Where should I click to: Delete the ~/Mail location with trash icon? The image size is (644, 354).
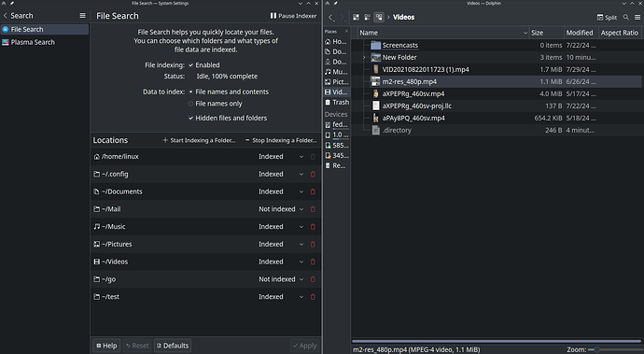(x=313, y=209)
